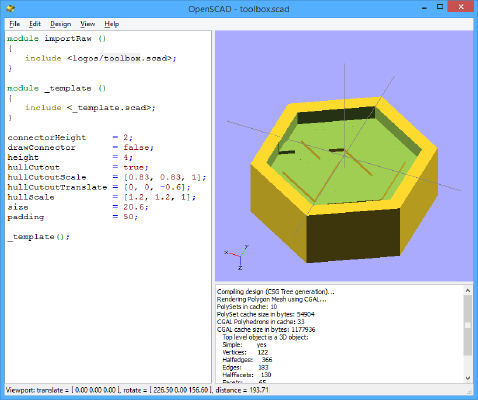Viewport: 478px width, 400px height.
Task: Click 'CGAL Polyhedrons in cache: 33' line
Action: coord(260,322)
